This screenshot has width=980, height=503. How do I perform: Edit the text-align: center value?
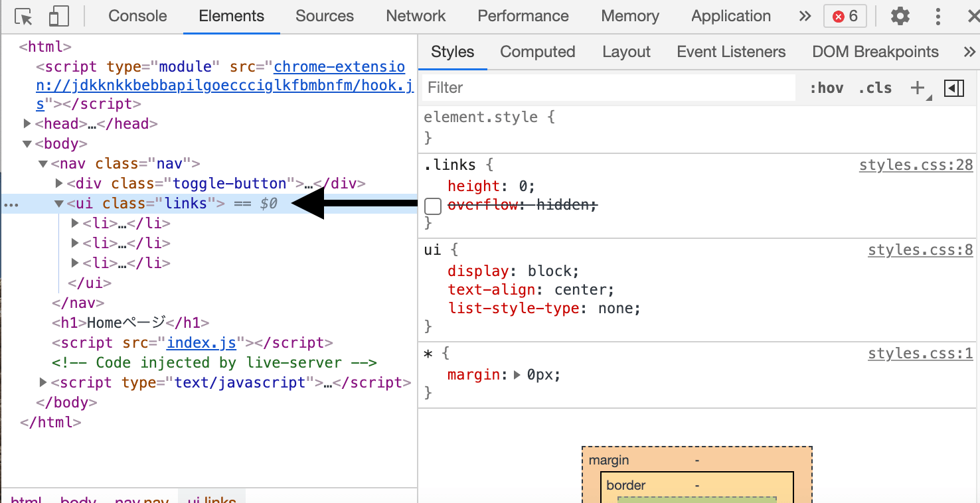pyautogui.click(x=579, y=289)
